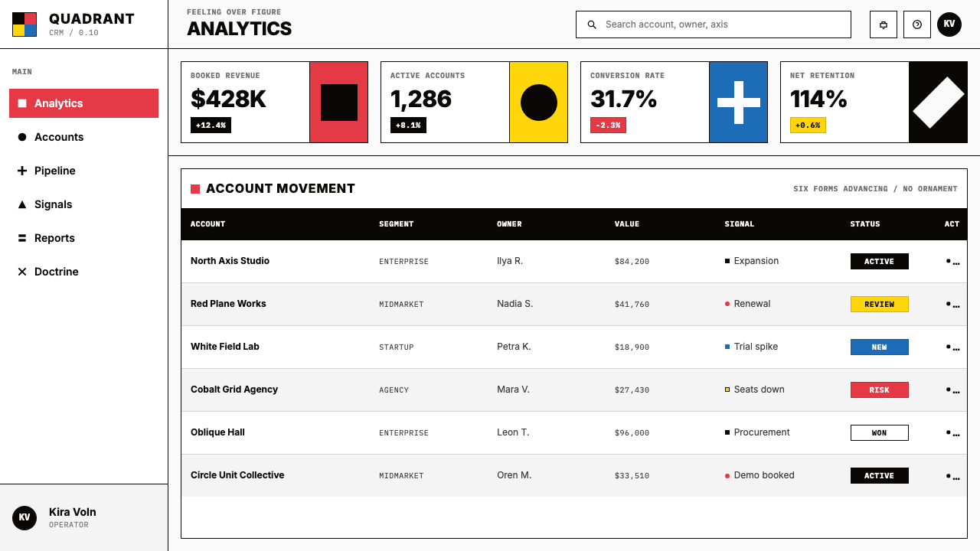
Task: Click the Seats down signal
Action: coord(754,390)
